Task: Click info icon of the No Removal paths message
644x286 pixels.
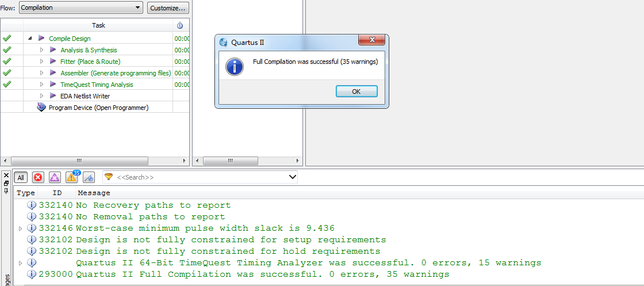Action: 32,216
